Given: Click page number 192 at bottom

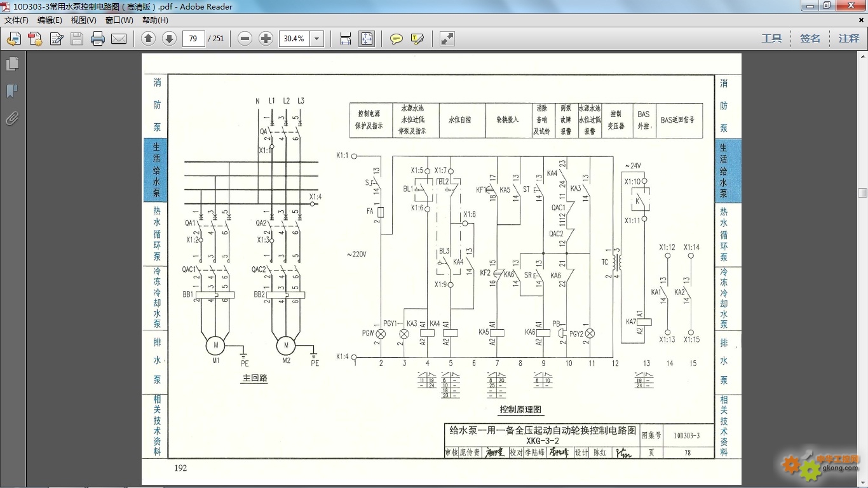Looking at the screenshot, I should [x=180, y=468].
